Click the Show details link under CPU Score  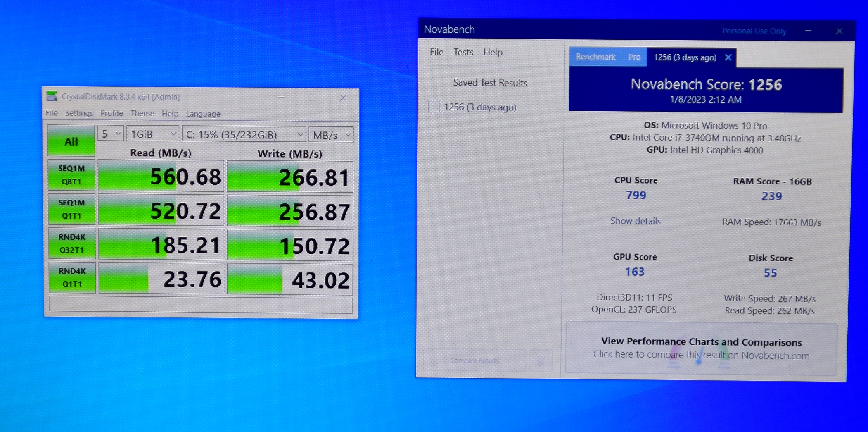tap(636, 221)
